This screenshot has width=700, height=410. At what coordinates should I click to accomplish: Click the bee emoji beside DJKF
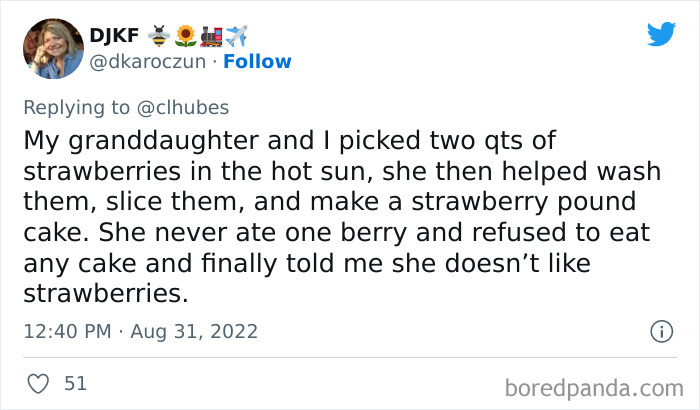pyautogui.click(x=159, y=35)
